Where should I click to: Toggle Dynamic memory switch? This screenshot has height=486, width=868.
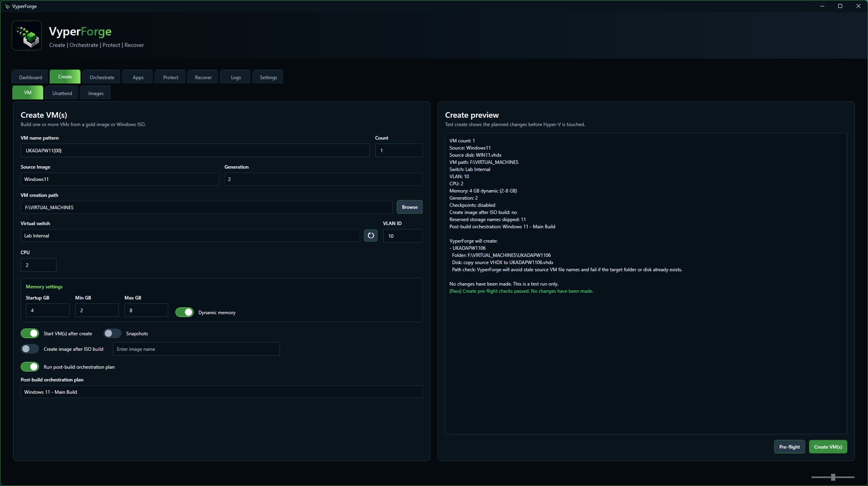(184, 312)
